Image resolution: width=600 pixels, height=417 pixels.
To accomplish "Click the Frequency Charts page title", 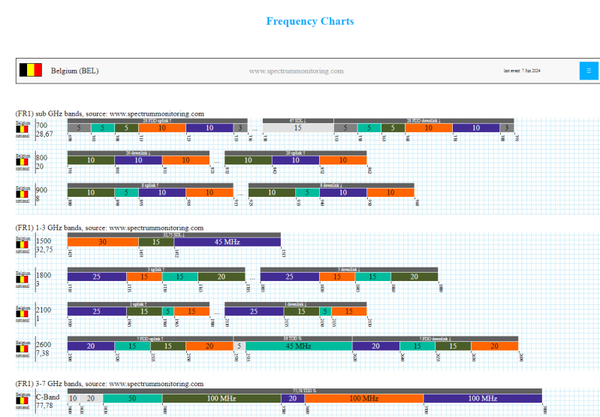I will pos(310,21).
